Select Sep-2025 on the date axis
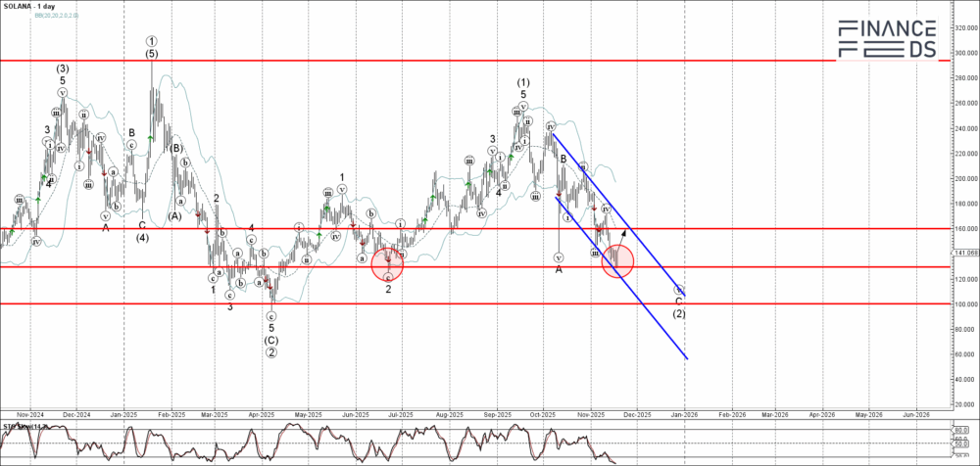This screenshot has width=980, height=466. click(x=496, y=414)
